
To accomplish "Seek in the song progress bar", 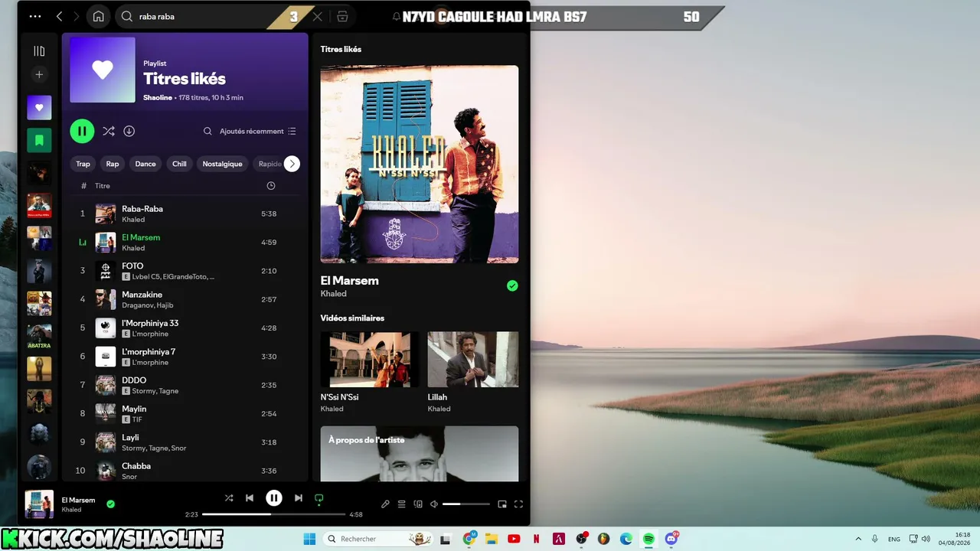I will tap(273, 514).
